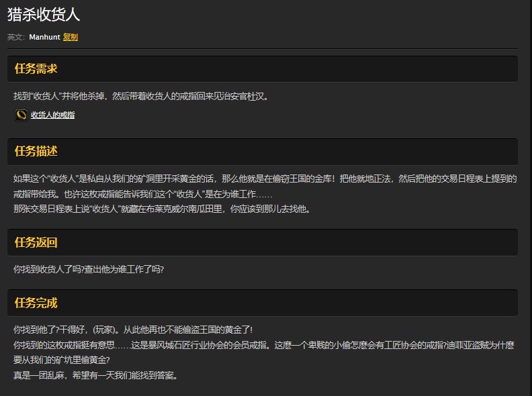Click the line starting with 那张交易日程表
532x396 pixels.
(x=161, y=209)
